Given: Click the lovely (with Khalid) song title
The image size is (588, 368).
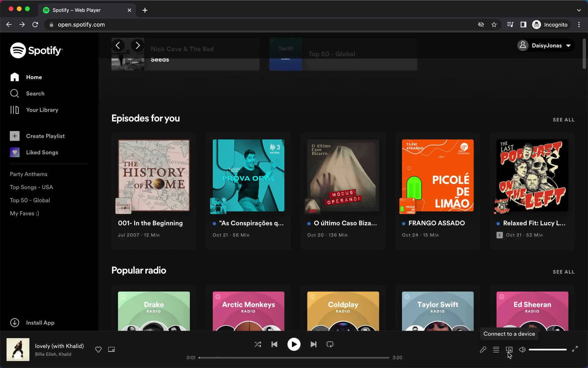Looking at the screenshot, I should (59, 346).
